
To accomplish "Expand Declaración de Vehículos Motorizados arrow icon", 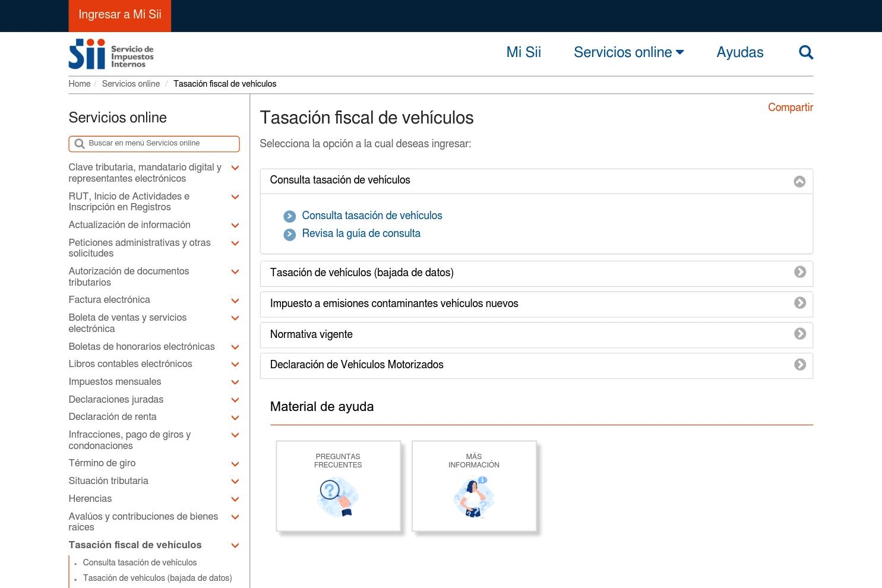I will click(x=800, y=365).
